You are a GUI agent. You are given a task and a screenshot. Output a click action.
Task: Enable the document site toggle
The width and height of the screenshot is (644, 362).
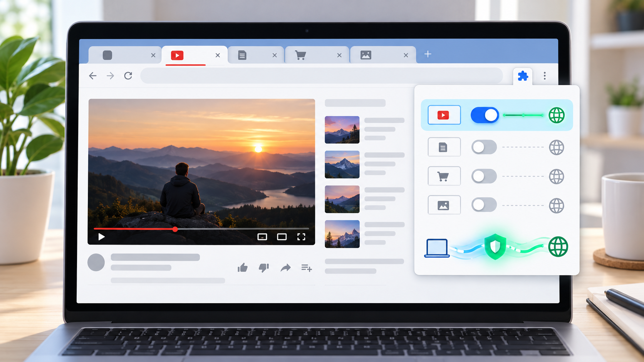pos(484,147)
